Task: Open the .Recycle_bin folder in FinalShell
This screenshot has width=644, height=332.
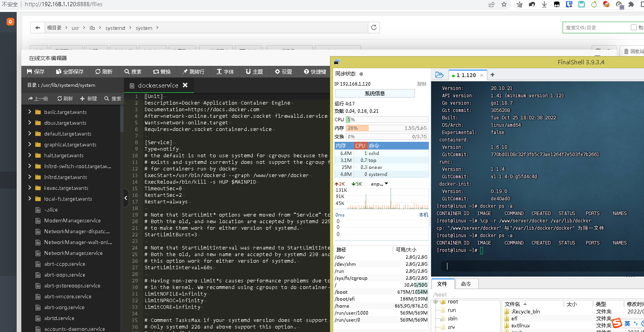Action: coord(522,311)
